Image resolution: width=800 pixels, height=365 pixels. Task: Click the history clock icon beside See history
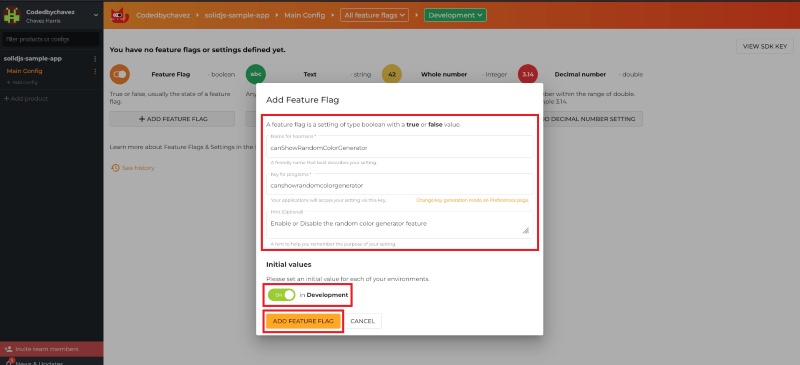pos(115,168)
